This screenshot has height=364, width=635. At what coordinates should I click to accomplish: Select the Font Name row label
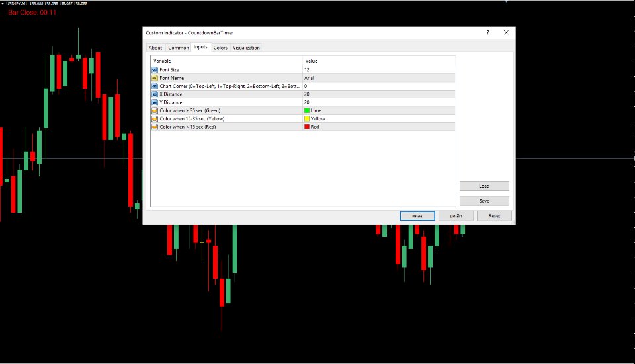coord(172,78)
